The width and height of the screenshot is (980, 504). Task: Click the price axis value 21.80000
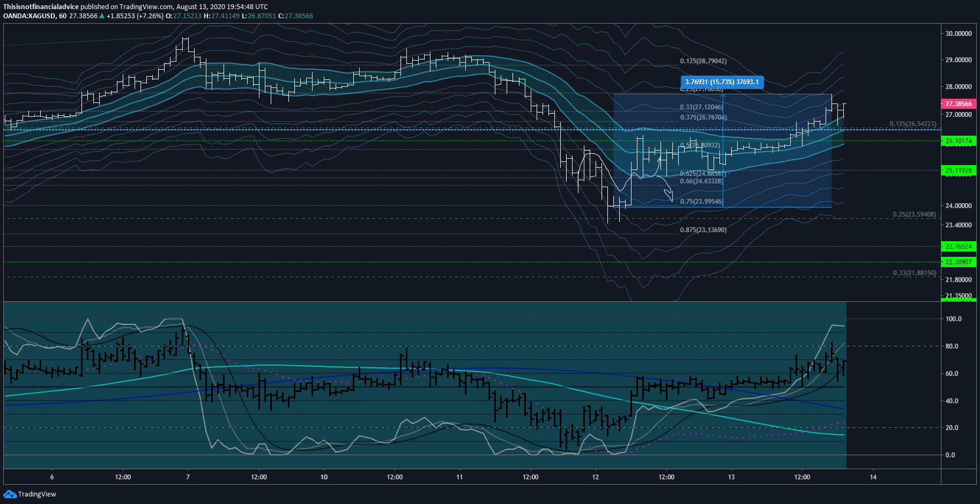point(959,280)
